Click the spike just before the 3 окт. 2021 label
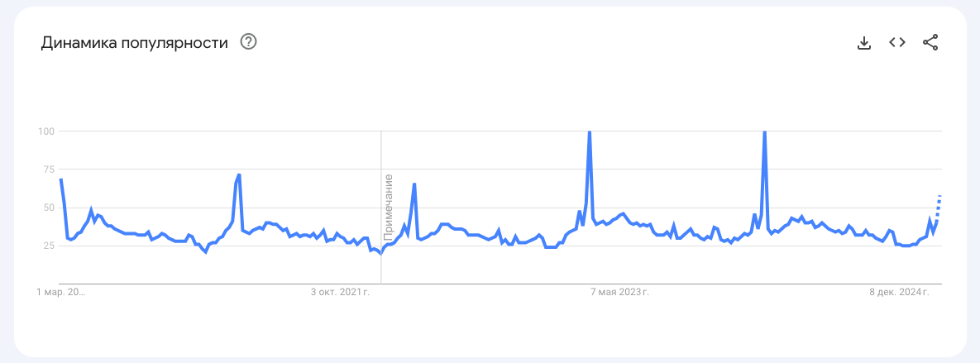980x363 pixels. (238, 175)
